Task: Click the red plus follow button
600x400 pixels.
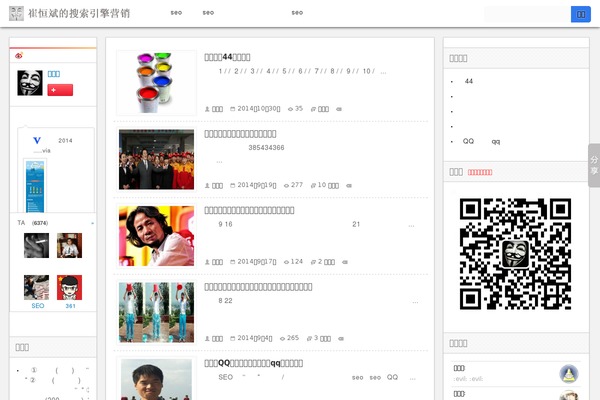Action: click(60, 90)
